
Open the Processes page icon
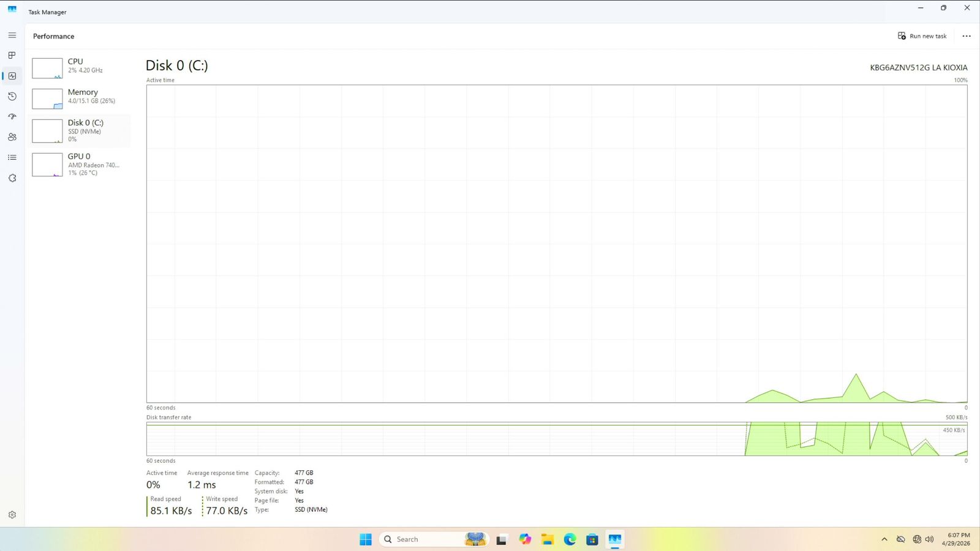pos(12,55)
